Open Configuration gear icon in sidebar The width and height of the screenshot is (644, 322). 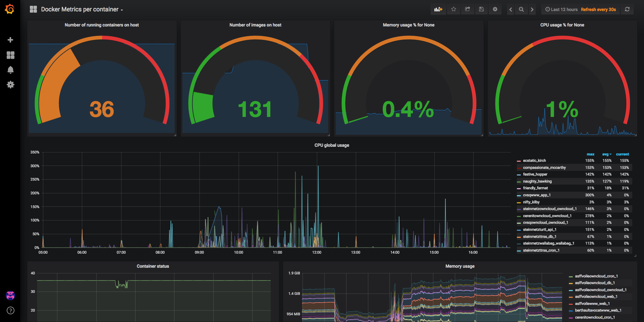pyautogui.click(x=10, y=85)
